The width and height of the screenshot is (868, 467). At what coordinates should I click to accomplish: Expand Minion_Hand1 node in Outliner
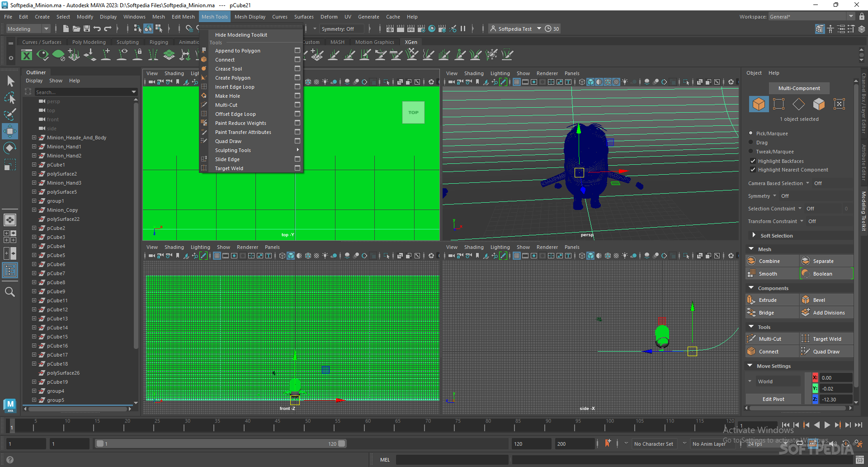coord(34,147)
